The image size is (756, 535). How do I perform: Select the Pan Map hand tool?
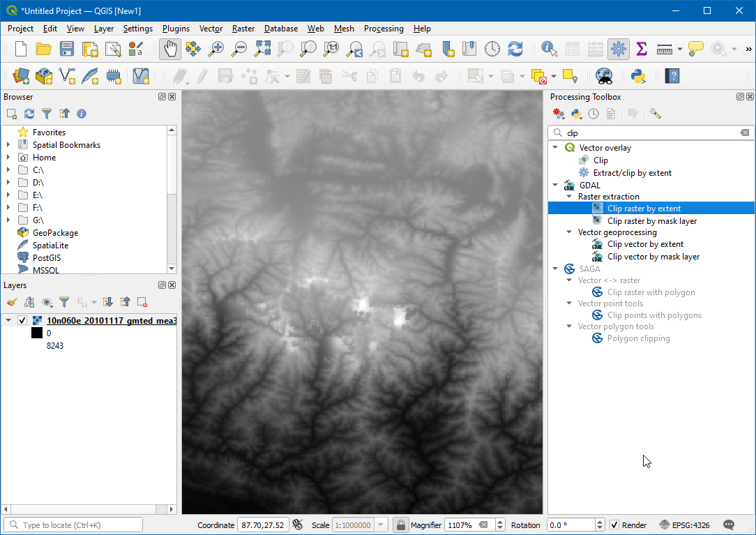(170, 49)
